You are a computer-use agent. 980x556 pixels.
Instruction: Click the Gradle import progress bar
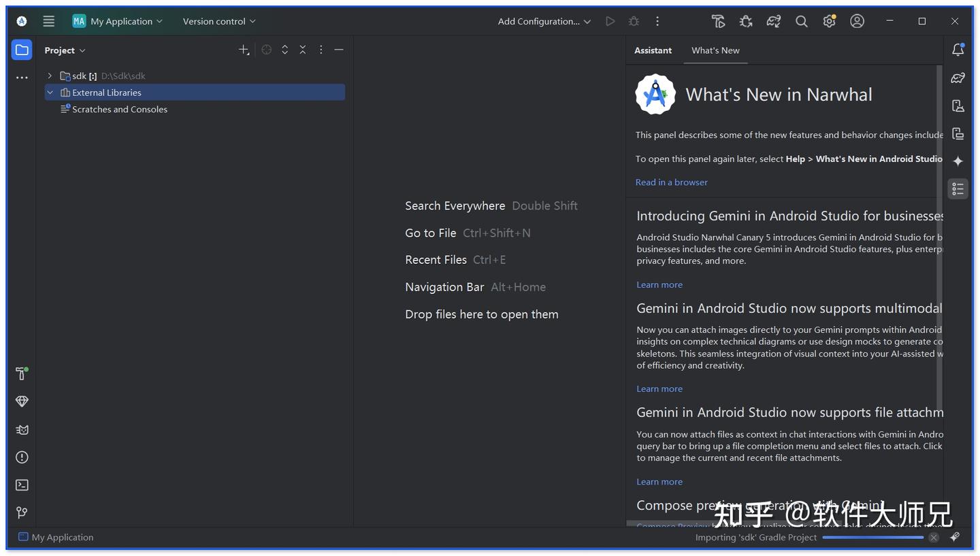coord(873,538)
